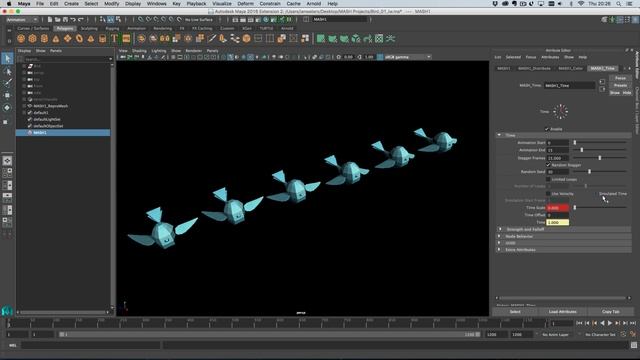Click the Load Attributes button
Image resolution: width=640 pixels, height=360 pixels.
562,311
